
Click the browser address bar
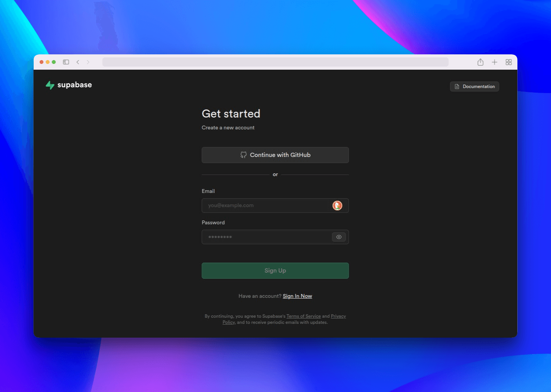275,62
